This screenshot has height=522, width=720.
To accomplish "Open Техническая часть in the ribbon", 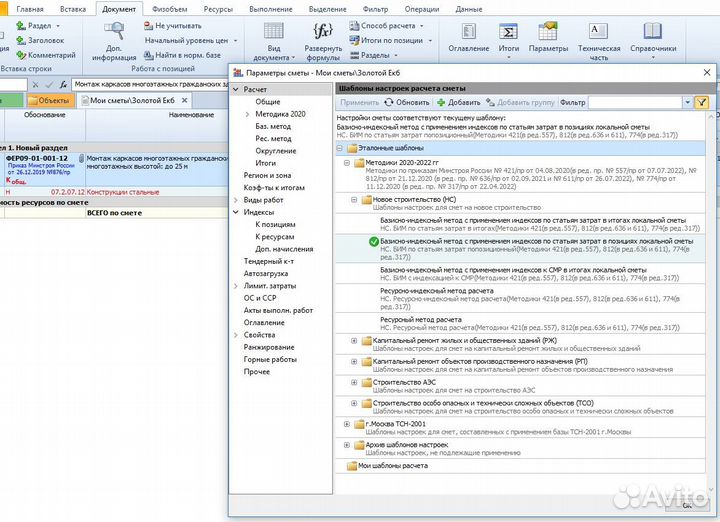I will point(599,37).
